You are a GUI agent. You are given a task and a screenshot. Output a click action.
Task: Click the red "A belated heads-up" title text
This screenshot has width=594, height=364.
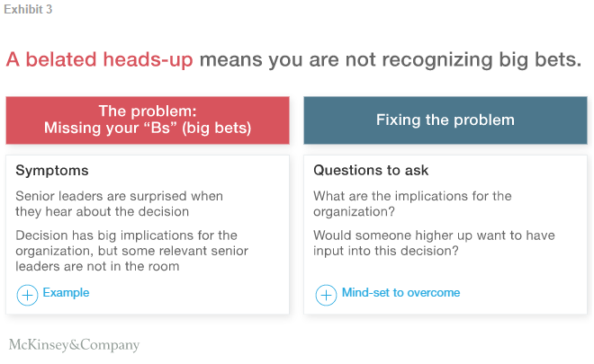pyautogui.click(x=99, y=59)
